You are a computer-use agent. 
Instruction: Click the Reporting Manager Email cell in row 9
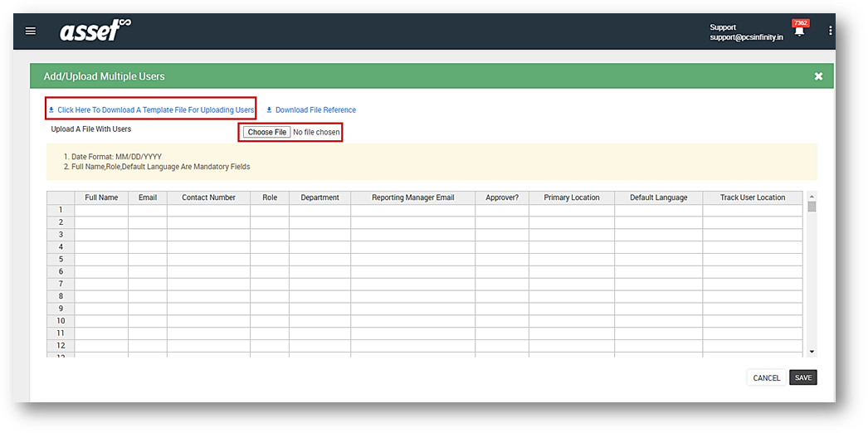[x=413, y=309]
